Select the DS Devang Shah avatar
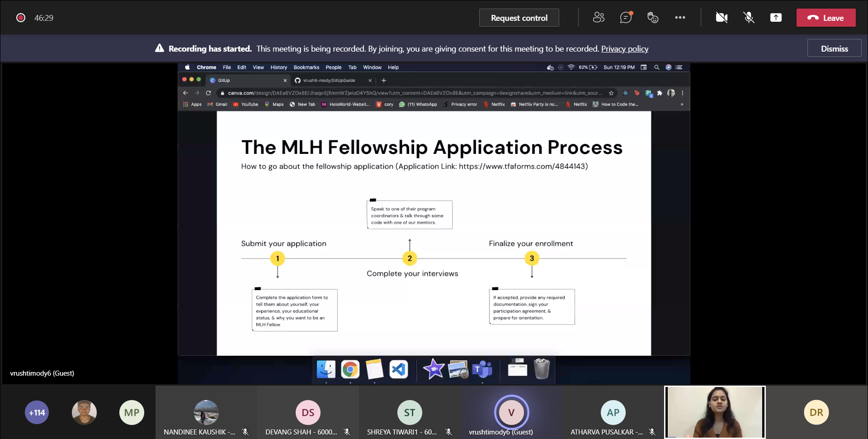 [x=308, y=412]
